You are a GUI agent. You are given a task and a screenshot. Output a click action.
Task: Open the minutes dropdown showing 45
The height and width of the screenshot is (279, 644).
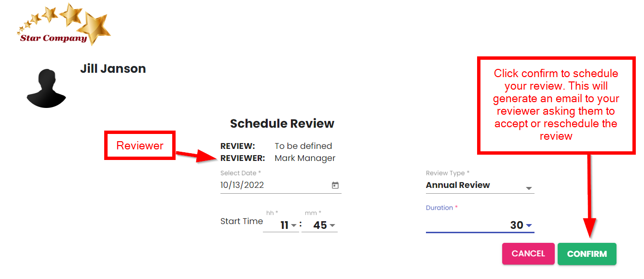(x=324, y=225)
